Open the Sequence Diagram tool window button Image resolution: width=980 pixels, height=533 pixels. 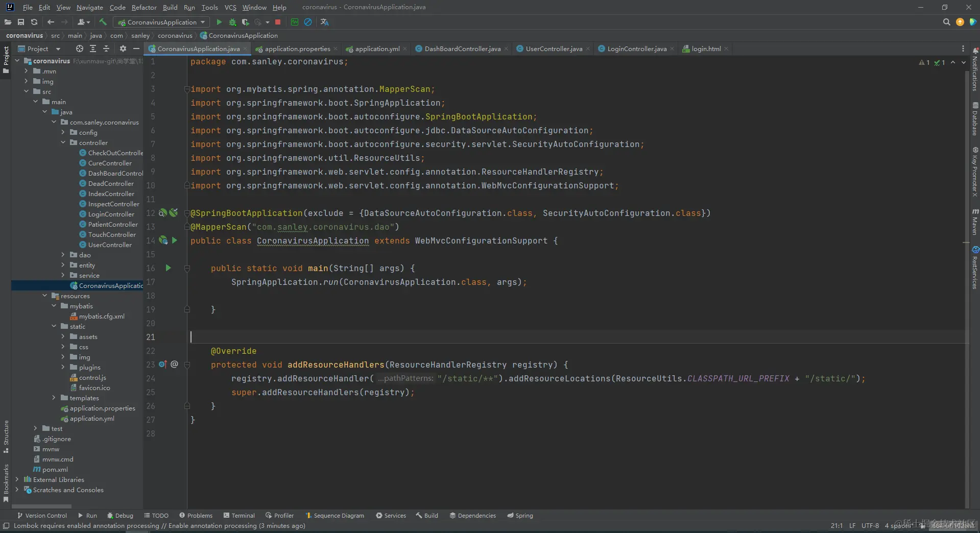(x=334, y=516)
